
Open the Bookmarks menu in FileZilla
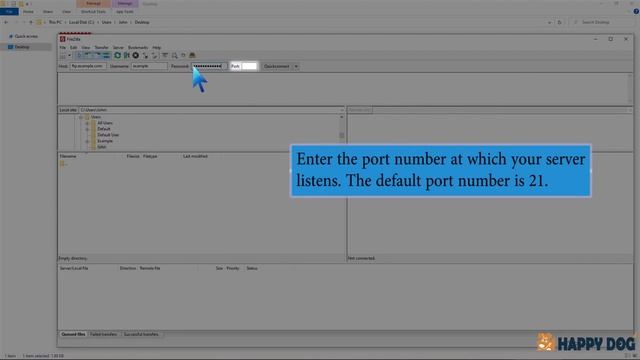pyautogui.click(x=138, y=47)
